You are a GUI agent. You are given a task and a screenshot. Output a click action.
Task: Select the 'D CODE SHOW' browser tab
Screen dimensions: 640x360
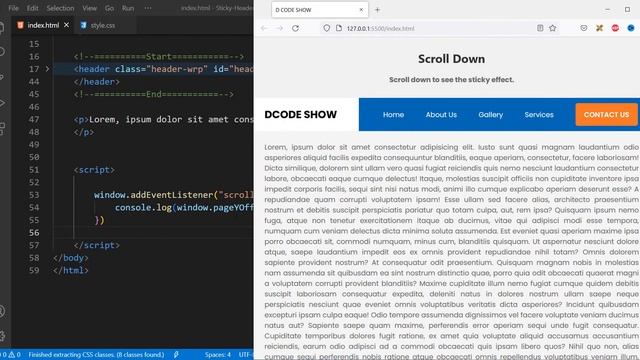point(320,10)
